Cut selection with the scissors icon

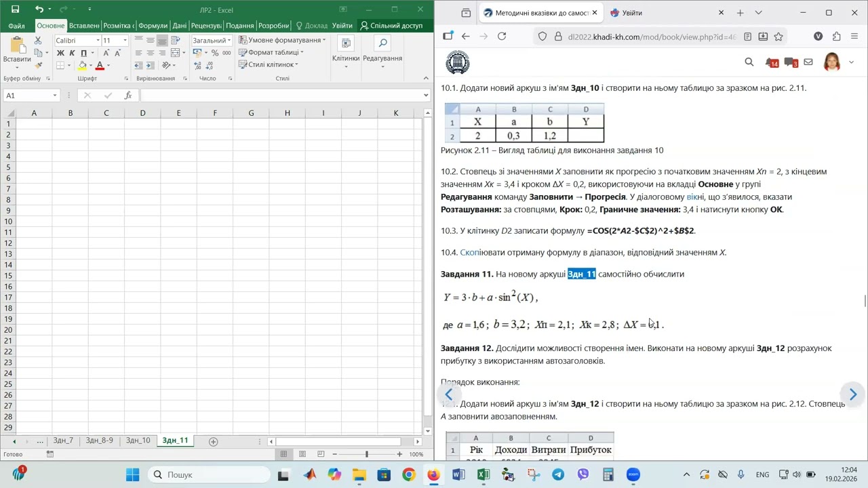tap(39, 41)
